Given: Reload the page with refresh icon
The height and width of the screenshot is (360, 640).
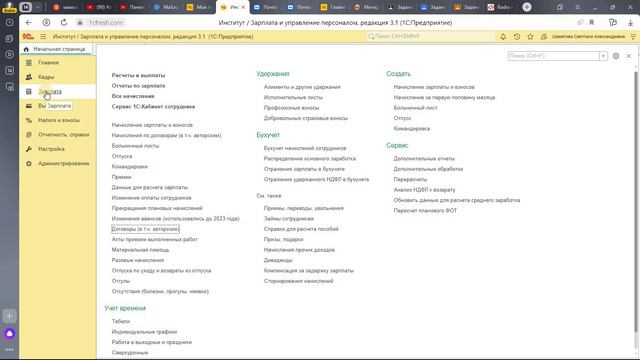Looking at the screenshot, I should 64,22.
